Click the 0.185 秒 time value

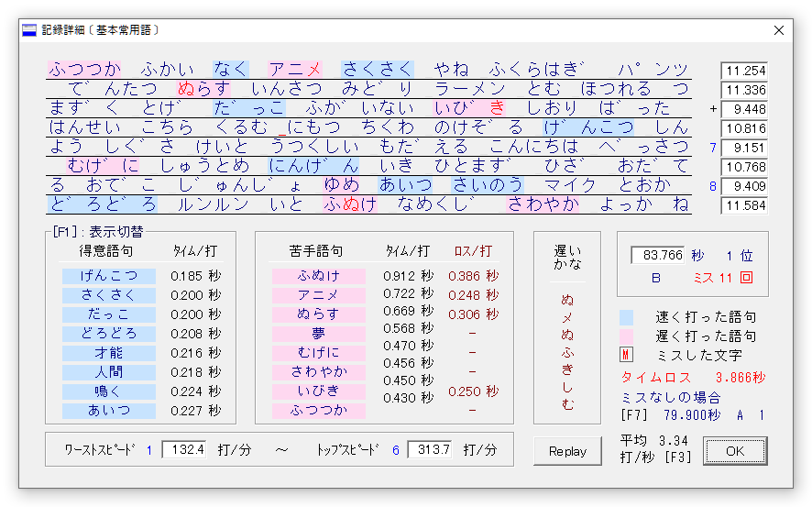coord(196,276)
